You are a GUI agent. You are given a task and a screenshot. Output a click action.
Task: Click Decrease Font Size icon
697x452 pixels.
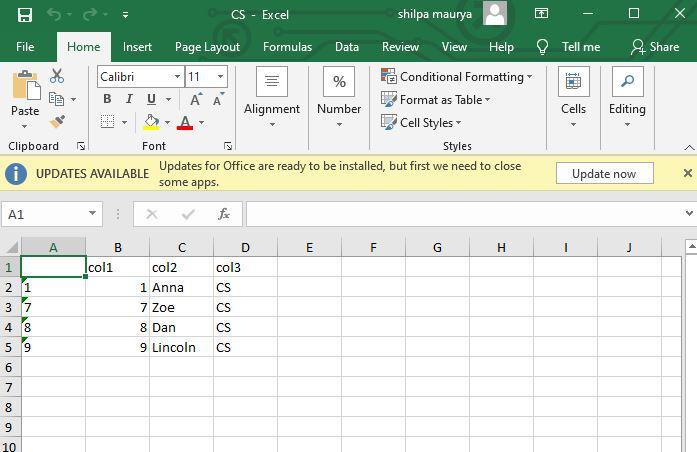pos(218,99)
